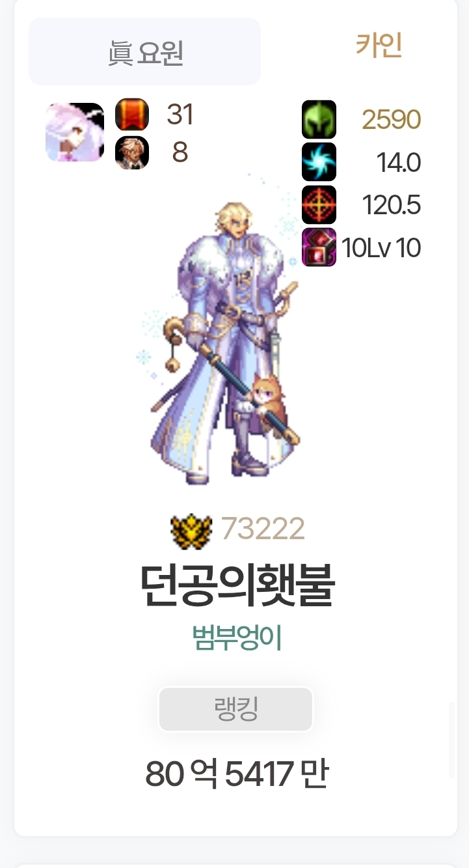This screenshot has height=868, width=469.
Task: Click the green helmet icon
Action: click(x=319, y=119)
